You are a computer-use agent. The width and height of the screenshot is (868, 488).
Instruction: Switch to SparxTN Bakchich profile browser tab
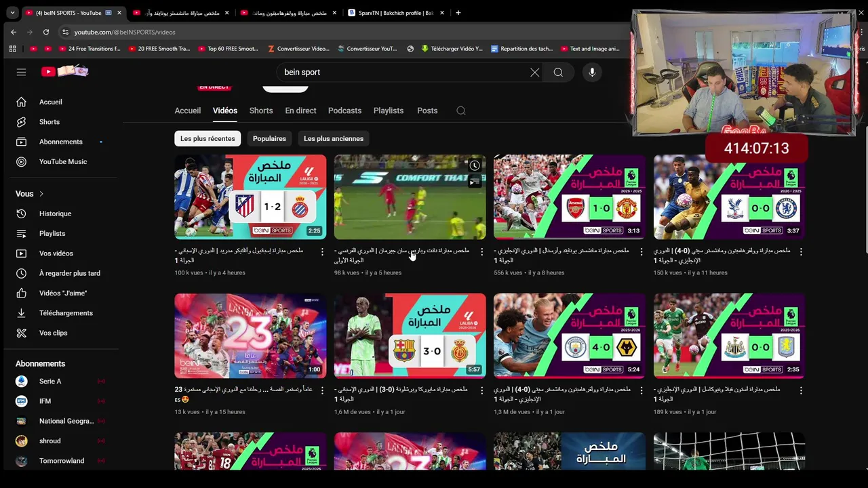(x=391, y=12)
